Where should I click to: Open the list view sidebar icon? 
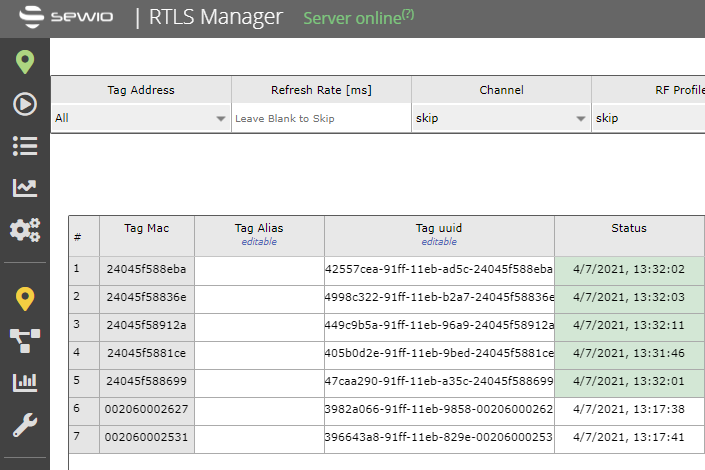click(x=24, y=146)
